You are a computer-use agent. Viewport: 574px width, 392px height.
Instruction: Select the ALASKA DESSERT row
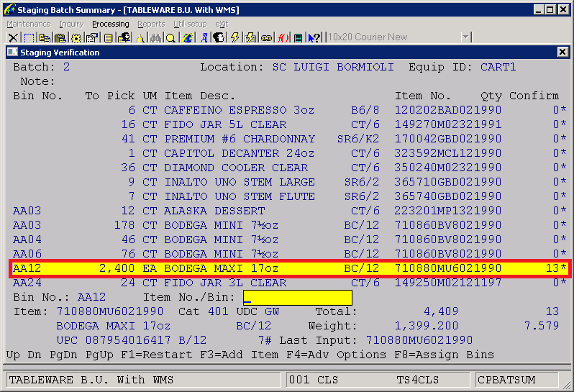click(x=289, y=211)
